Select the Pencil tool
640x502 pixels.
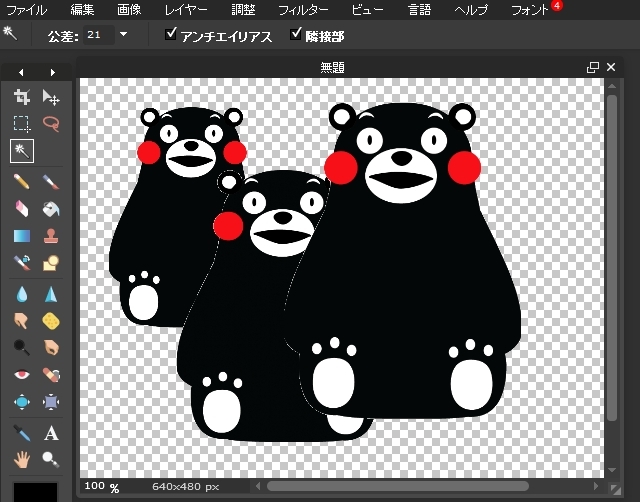[x=22, y=182]
